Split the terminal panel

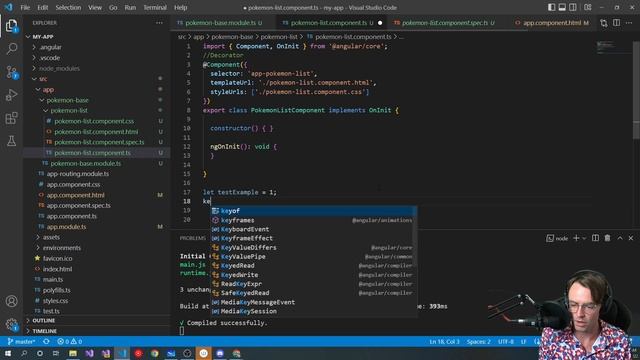pos(596,238)
